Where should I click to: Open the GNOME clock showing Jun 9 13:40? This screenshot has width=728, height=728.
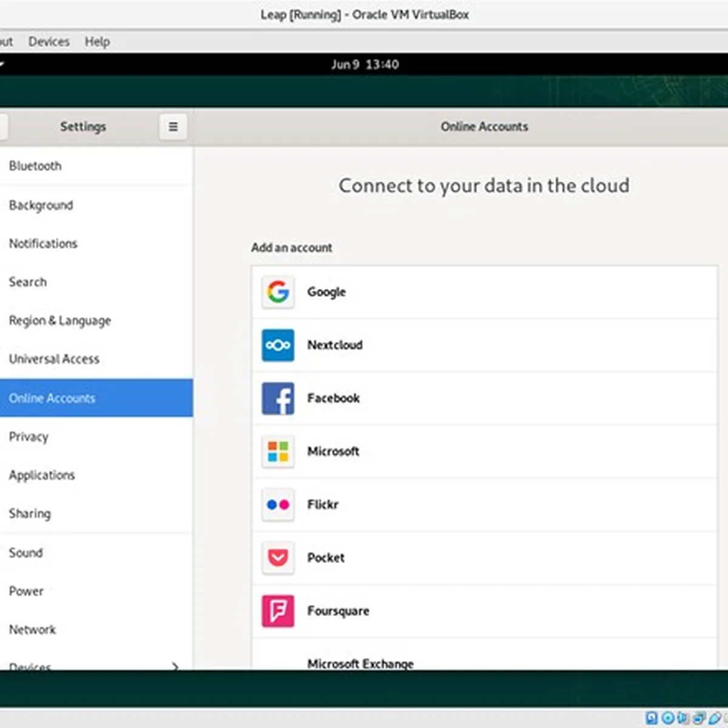click(365, 65)
